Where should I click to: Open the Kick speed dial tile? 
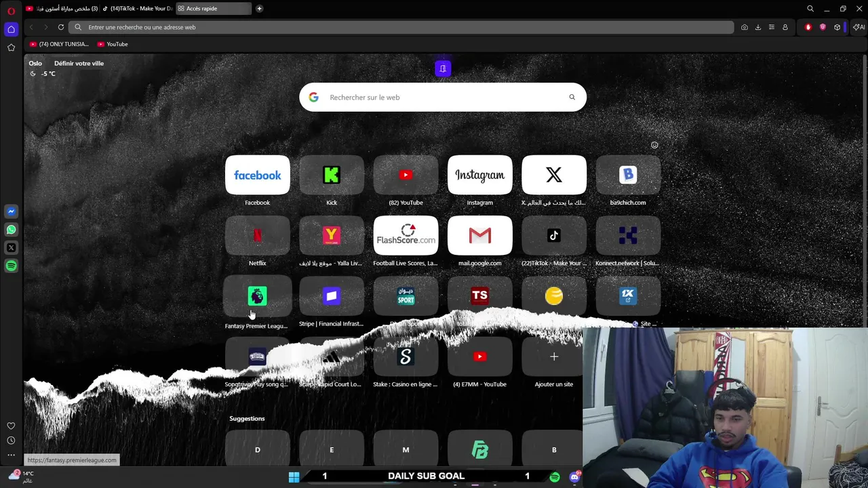point(332,175)
